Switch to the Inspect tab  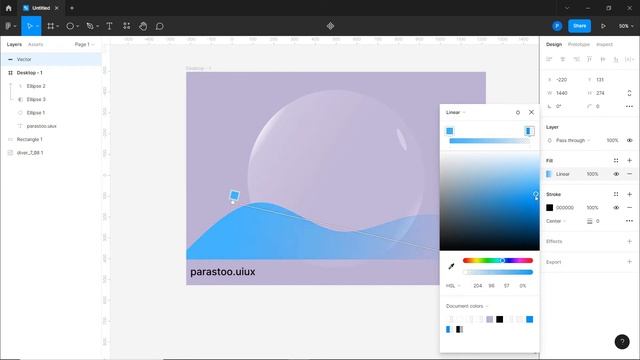(x=604, y=44)
